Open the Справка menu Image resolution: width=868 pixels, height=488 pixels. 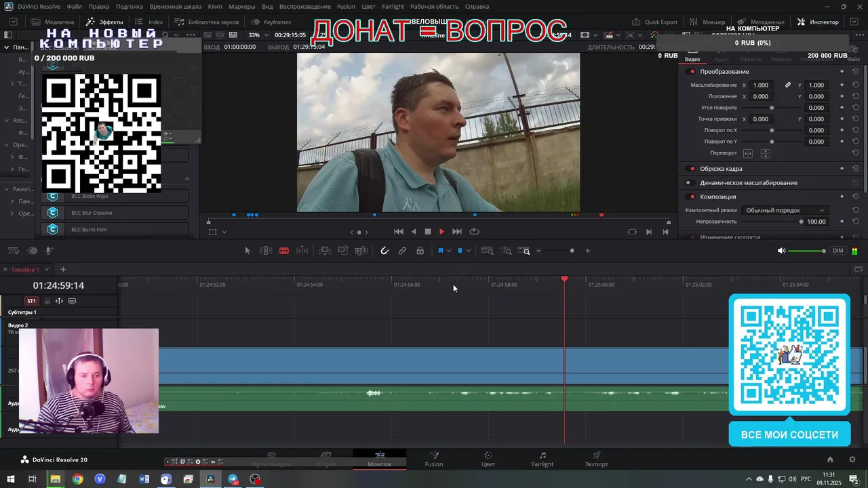[477, 7]
